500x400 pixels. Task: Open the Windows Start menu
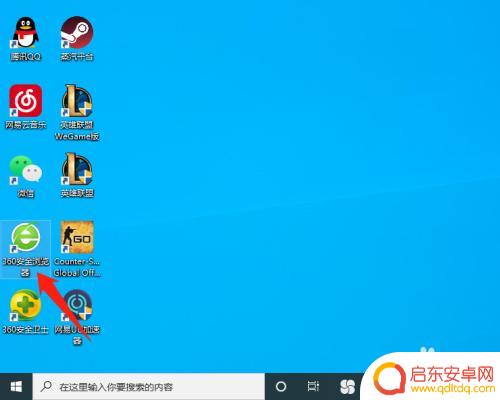tap(16, 387)
